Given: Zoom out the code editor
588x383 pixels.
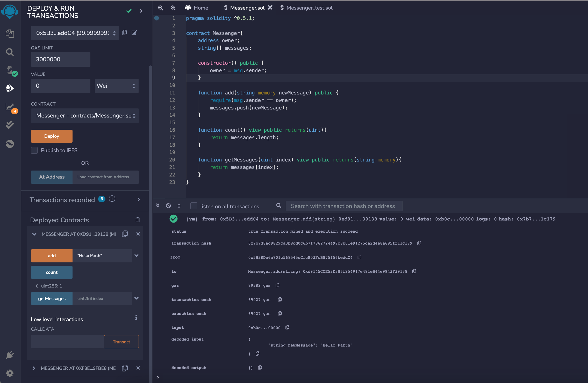Looking at the screenshot, I should tap(161, 8).
